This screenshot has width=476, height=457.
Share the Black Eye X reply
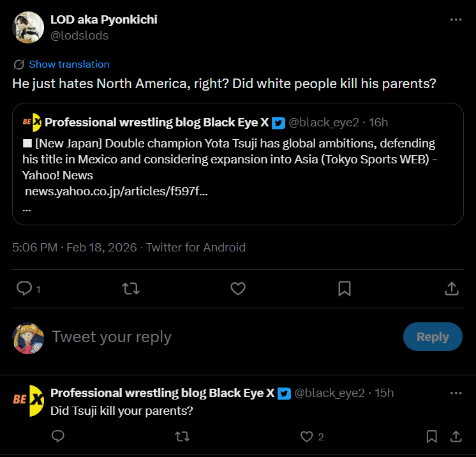click(456, 437)
